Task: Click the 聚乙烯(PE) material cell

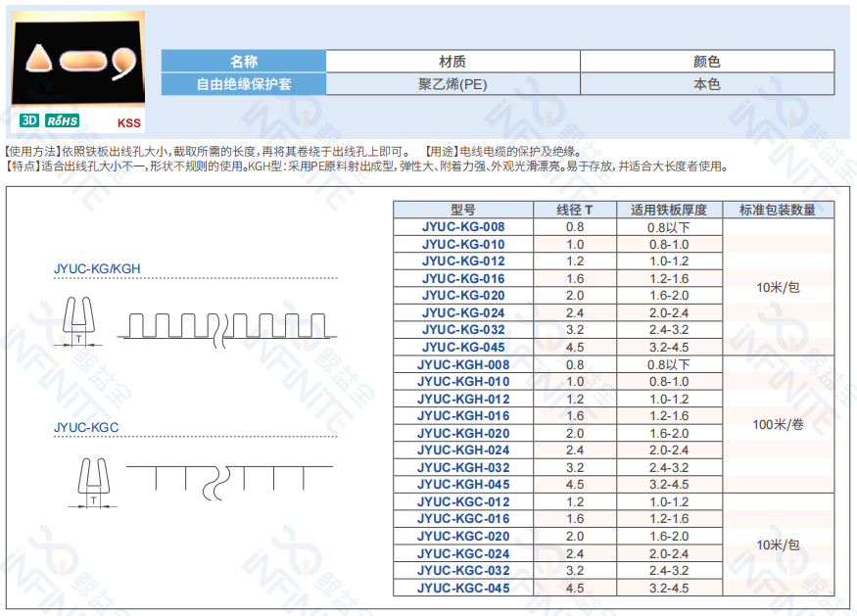Action: pos(452,84)
